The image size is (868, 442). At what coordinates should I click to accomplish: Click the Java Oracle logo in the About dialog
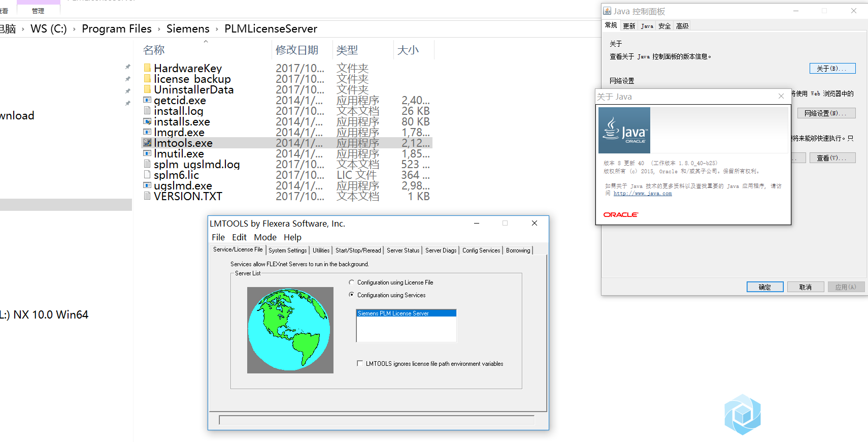[x=624, y=130]
